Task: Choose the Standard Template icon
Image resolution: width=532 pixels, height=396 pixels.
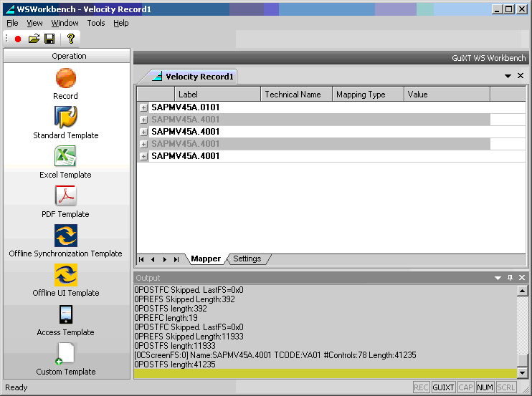Action: pos(66,117)
